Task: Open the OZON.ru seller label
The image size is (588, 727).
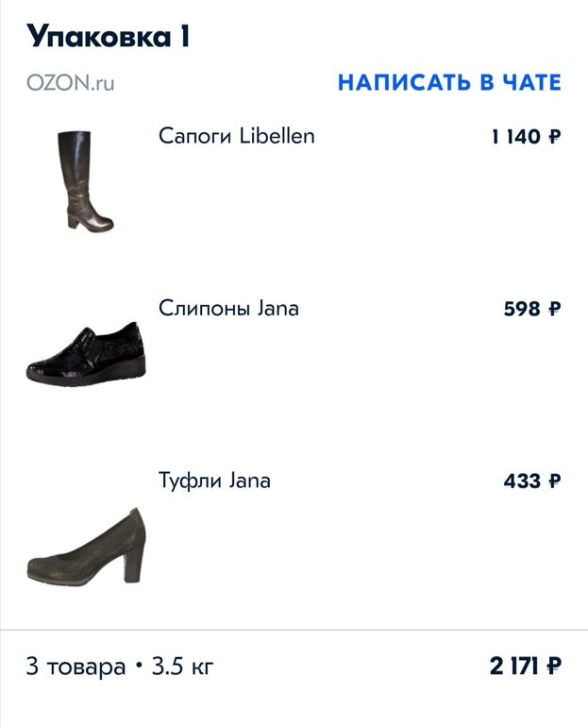Action: (70, 83)
